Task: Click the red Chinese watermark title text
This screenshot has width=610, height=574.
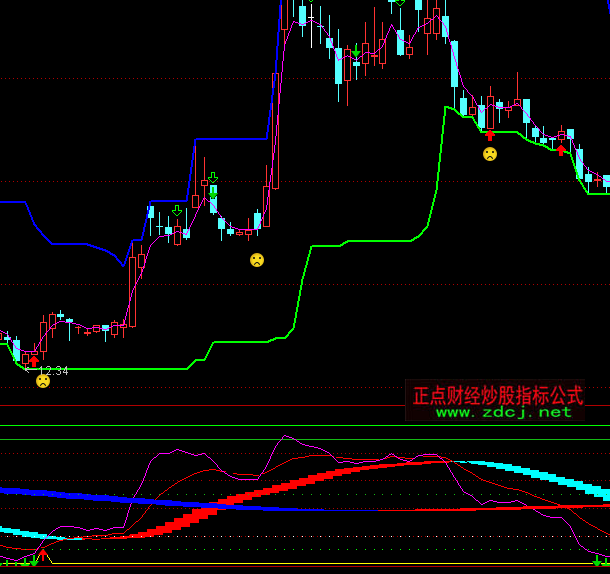Action: point(498,395)
